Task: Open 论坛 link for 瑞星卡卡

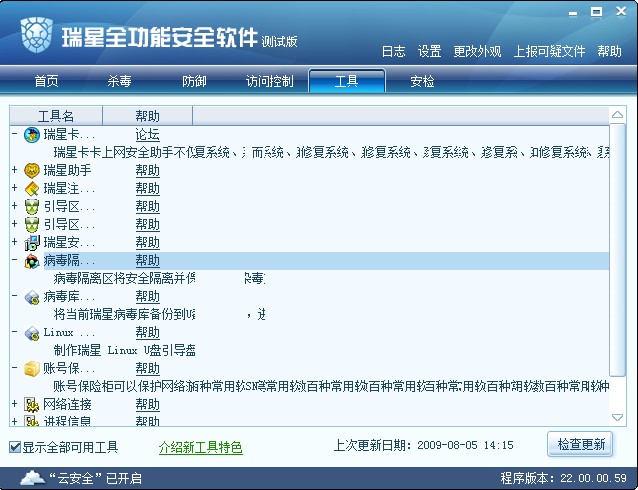Action: tap(147, 135)
